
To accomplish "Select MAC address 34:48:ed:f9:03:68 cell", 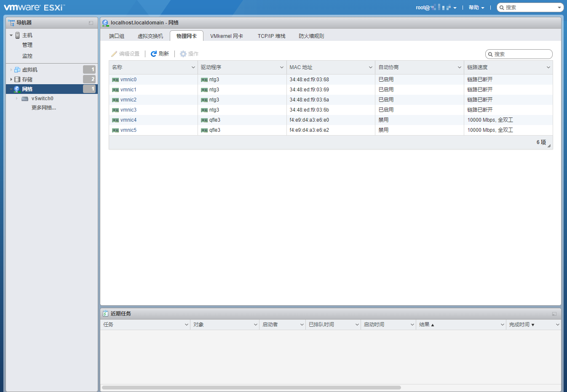I will point(331,80).
